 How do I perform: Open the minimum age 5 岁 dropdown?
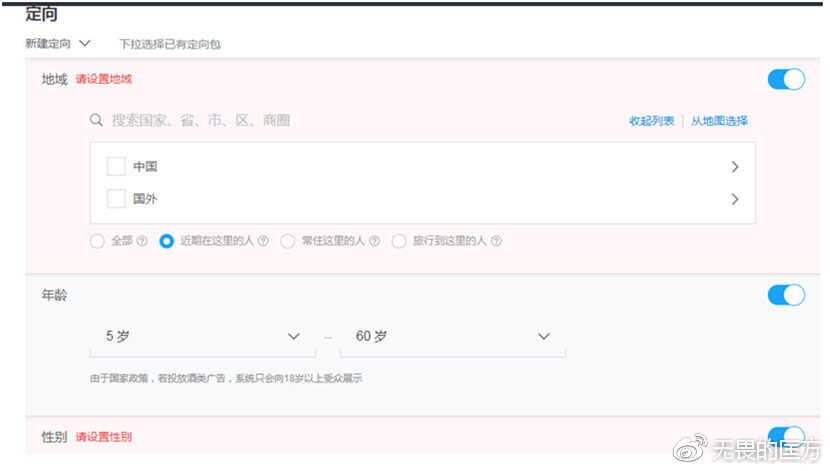tap(203, 337)
